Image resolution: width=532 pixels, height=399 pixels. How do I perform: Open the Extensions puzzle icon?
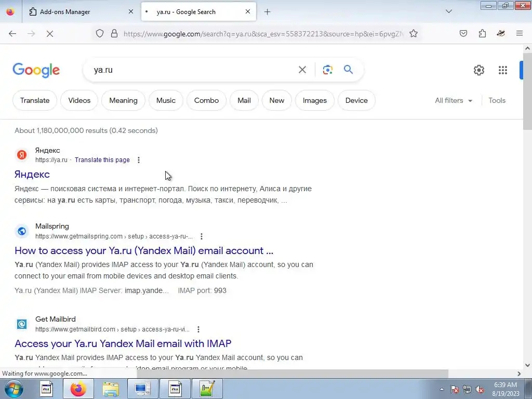pos(482,33)
